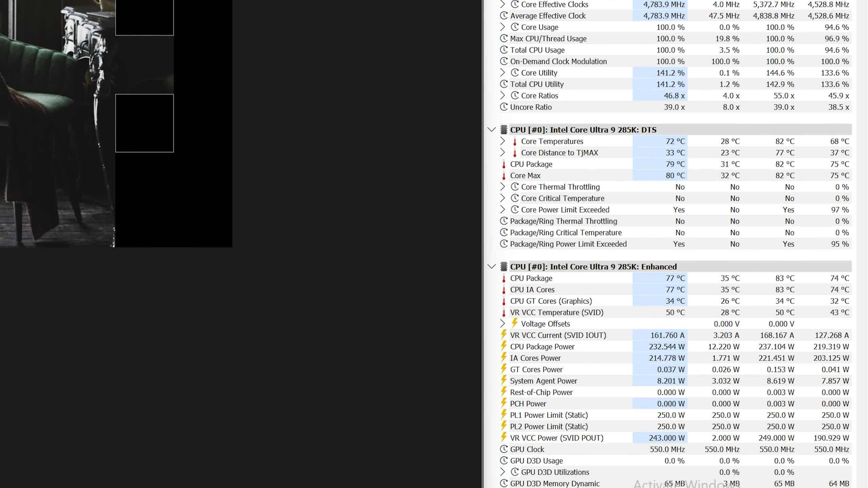
Task: Click the clock icon next to Uncore Ratio
Action: pos(504,107)
